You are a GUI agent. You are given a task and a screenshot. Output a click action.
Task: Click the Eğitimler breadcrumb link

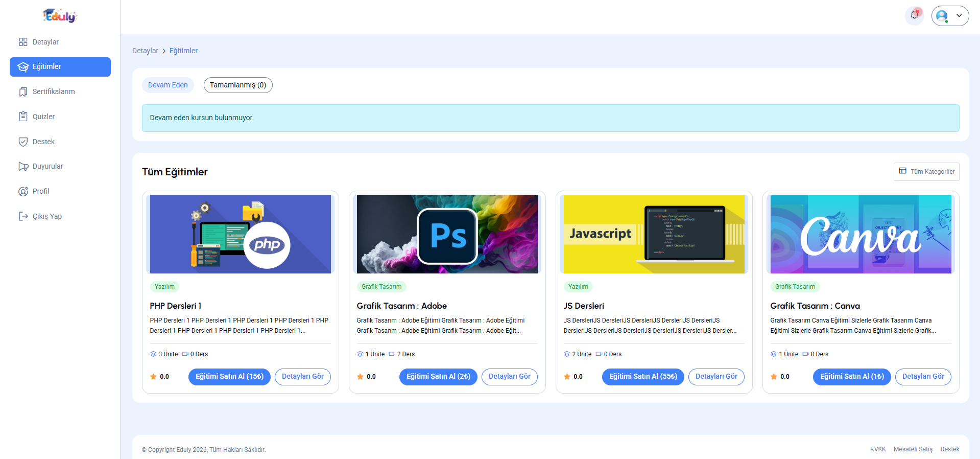(183, 51)
